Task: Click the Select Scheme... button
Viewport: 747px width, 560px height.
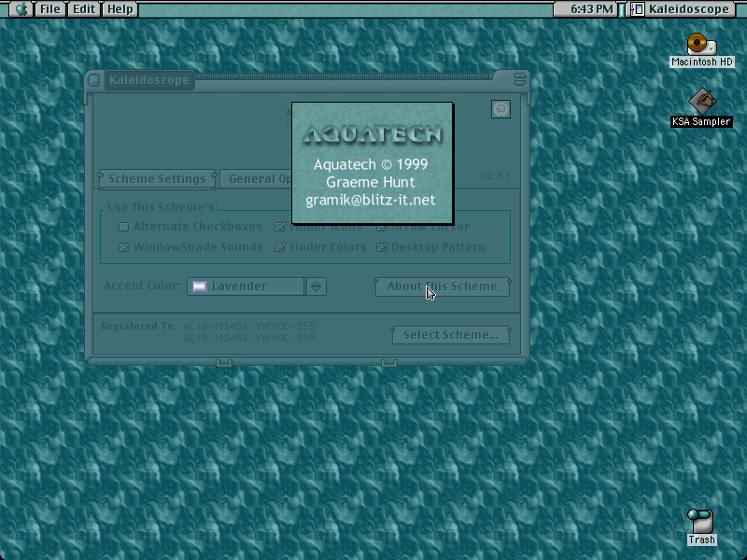Action: pyautogui.click(x=451, y=335)
